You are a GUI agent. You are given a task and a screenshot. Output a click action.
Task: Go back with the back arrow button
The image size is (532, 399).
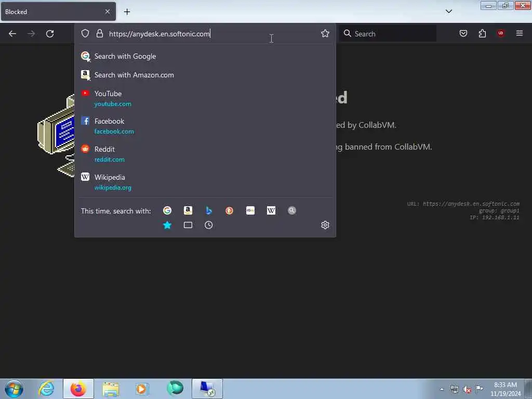click(12, 34)
